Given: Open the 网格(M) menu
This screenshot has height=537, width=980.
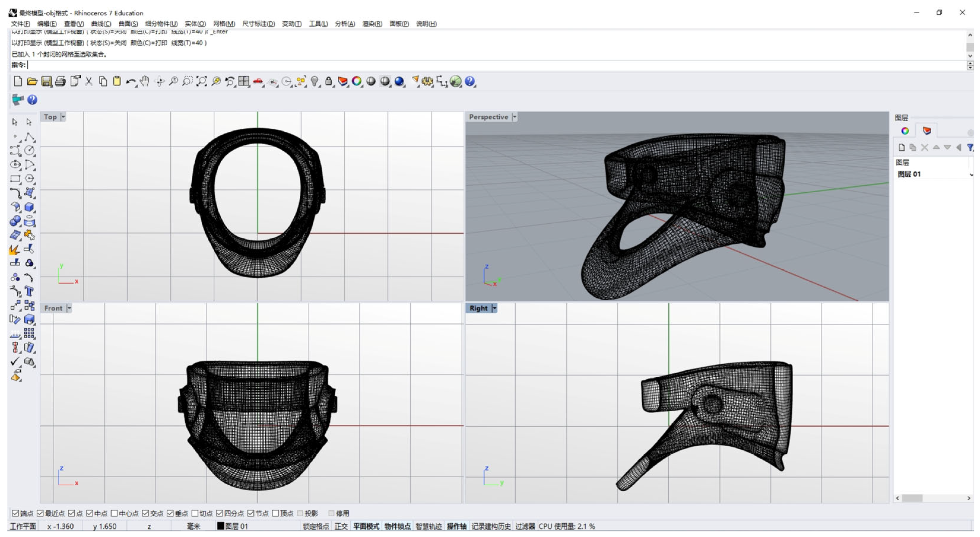Looking at the screenshot, I should tap(224, 24).
